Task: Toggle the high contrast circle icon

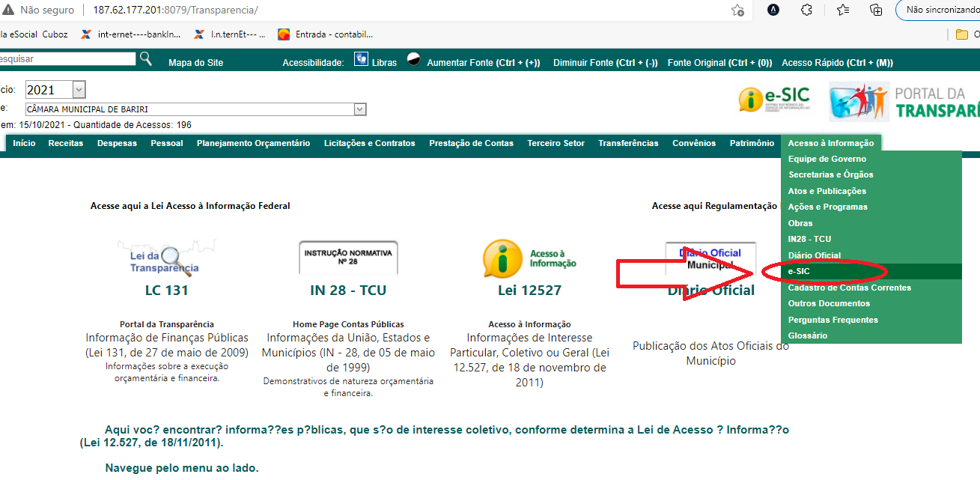Action: [x=413, y=59]
